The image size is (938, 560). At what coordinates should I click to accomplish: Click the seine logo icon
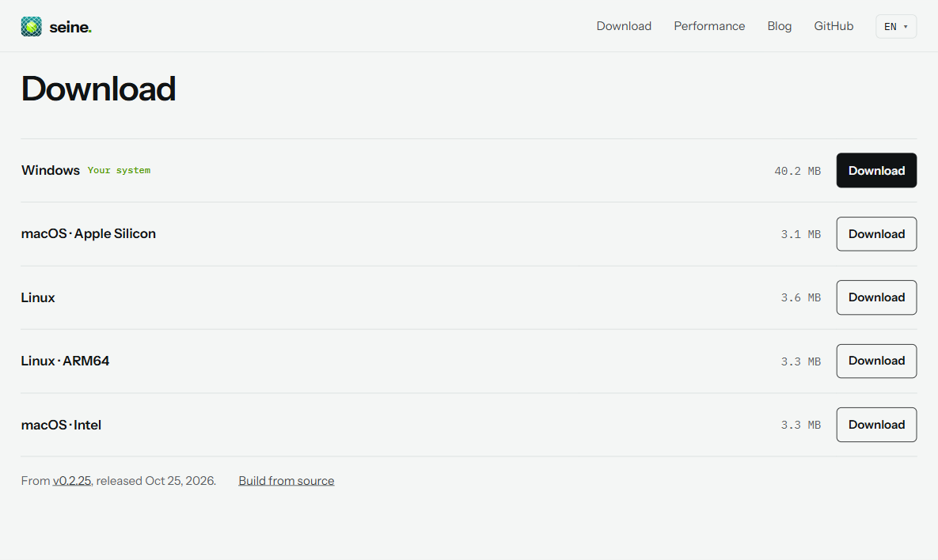[31, 26]
